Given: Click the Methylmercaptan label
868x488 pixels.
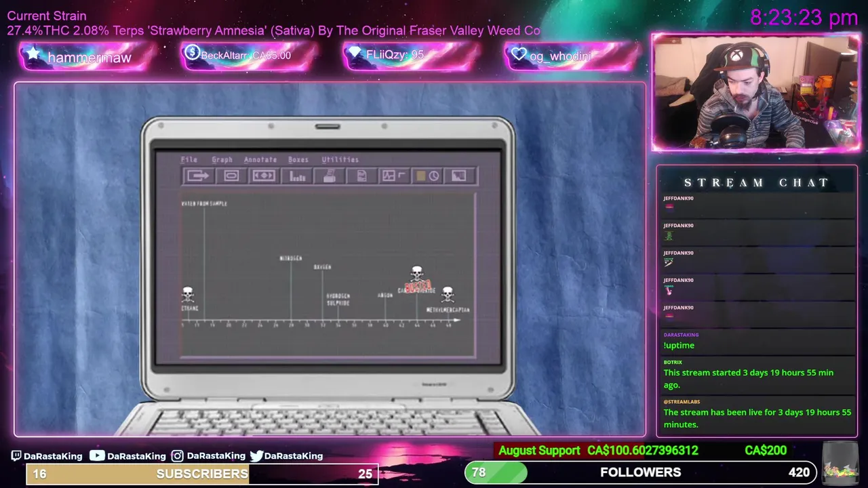Looking at the screenshot, I should (448, 310).
